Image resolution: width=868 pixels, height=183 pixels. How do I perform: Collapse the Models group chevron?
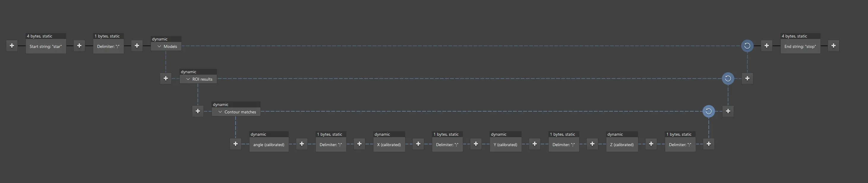pyautogui.click(x=159, y=47)
